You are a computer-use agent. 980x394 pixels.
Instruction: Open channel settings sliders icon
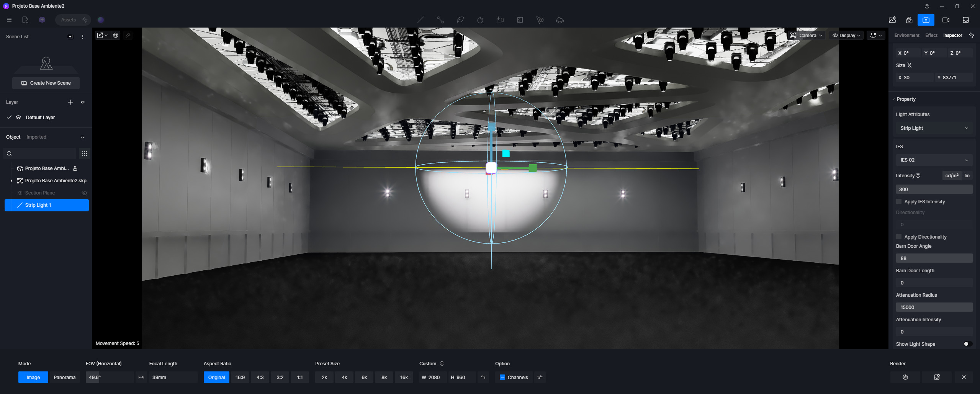(540, 377)
